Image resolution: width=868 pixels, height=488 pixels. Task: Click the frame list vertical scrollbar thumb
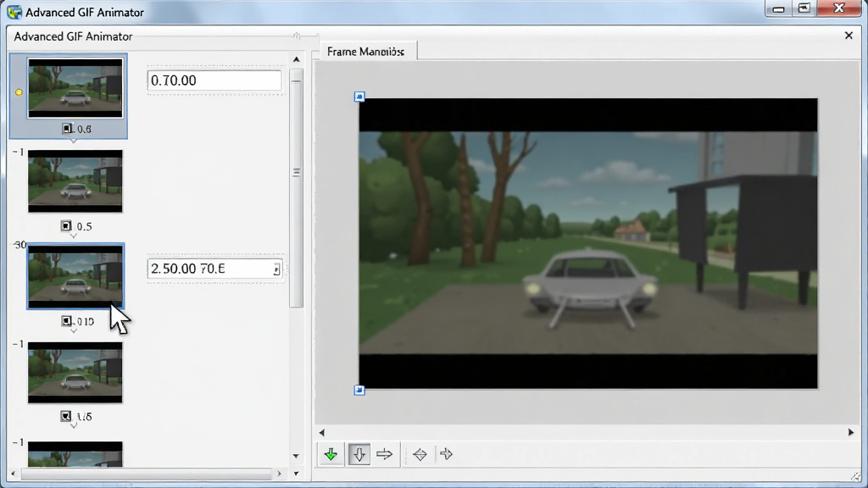pos(296,188)
